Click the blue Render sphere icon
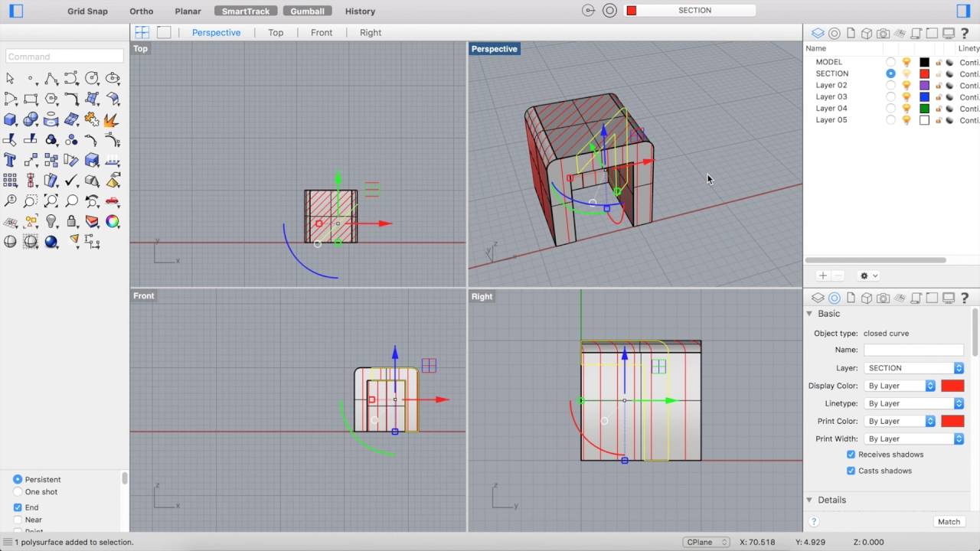Viewport: 980px width, 551px height. click(51, 242)
